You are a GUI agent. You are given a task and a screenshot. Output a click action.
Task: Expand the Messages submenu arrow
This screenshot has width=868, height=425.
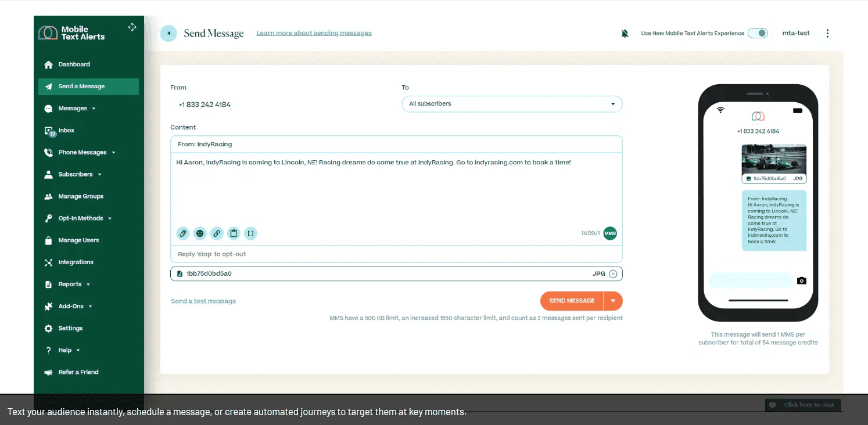pyautogui.click(x=94, y=109)
